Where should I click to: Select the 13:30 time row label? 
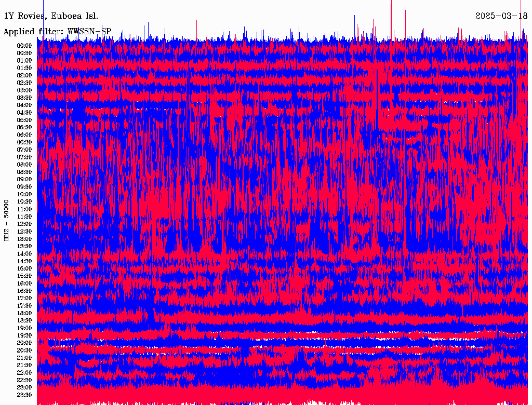24,246
